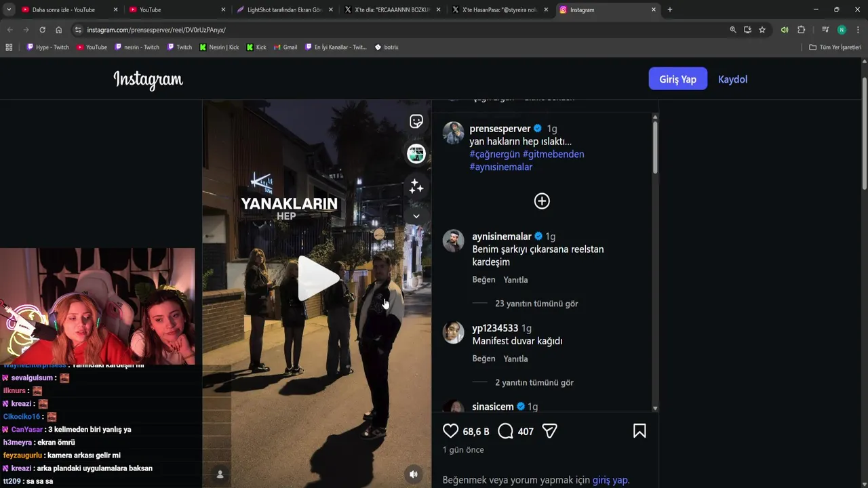Screen dimensions: 868x488
Task: Open the apps grid in bookmarks bar
Action: point(9,47)
